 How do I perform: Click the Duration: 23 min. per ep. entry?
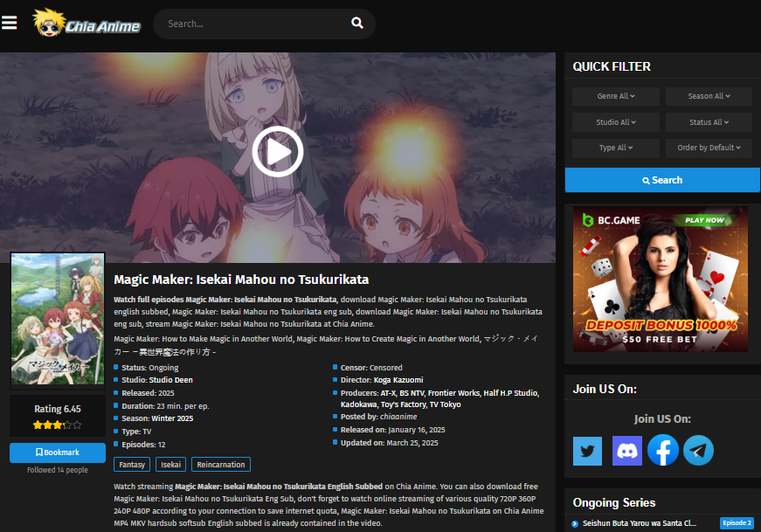(165, 406)
